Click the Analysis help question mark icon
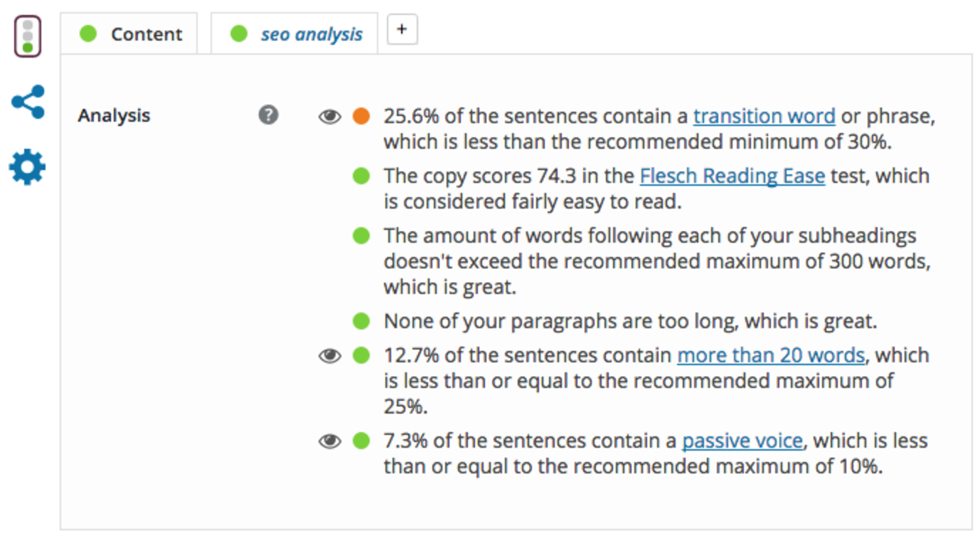Viewport: 980px width, 536px height. click(x=268, y=115)
